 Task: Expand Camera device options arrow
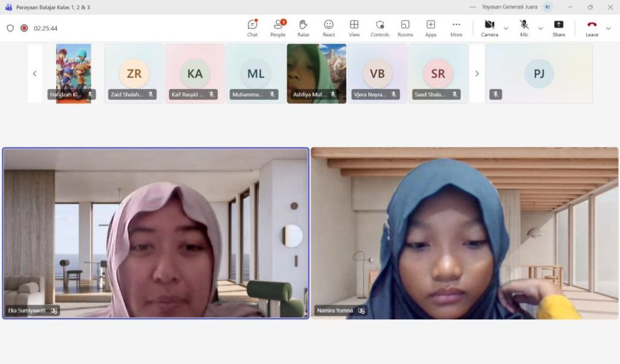[x=506, y=28]
